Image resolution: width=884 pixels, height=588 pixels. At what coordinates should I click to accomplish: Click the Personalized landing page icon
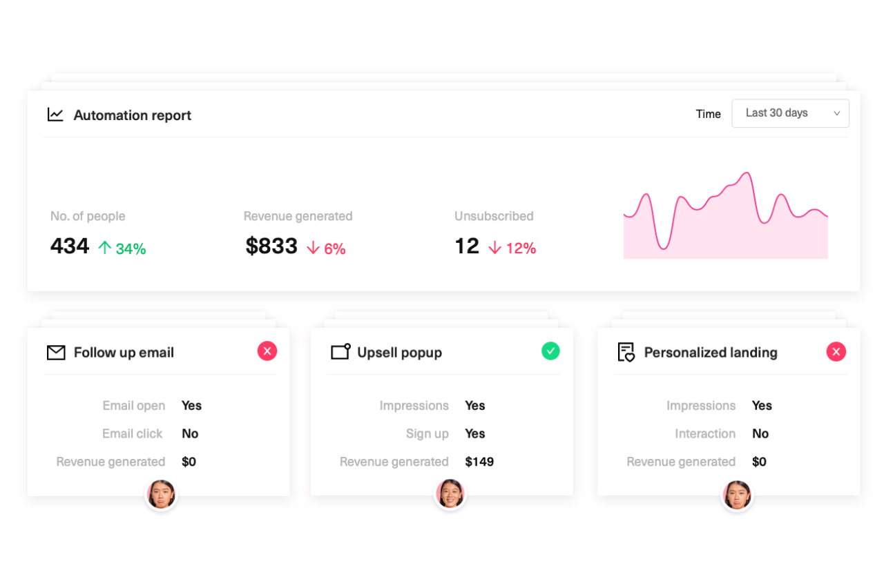tap(626, 352)
